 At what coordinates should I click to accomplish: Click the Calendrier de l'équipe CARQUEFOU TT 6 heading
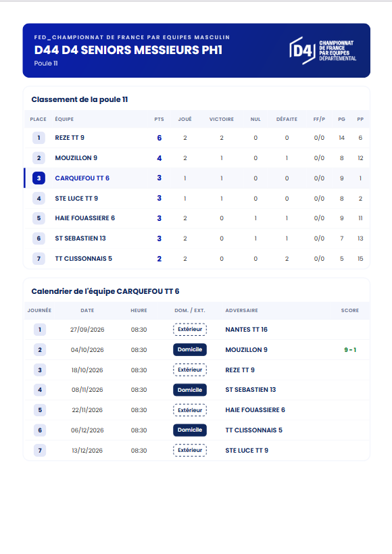(x=105, y=291)
